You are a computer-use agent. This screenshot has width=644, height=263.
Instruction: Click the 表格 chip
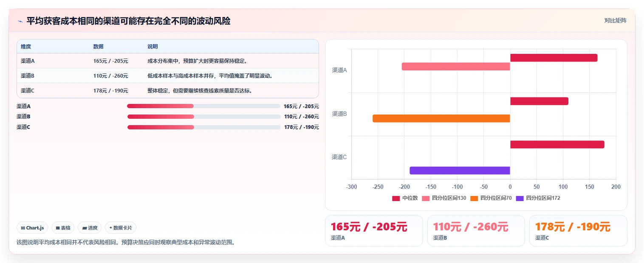pos(63,228)
